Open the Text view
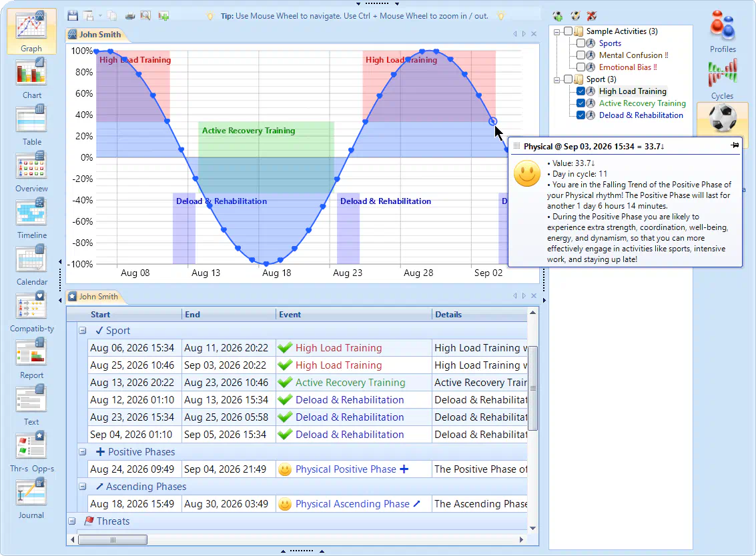This screenshot has width=756, height=556. pos(31,406)
